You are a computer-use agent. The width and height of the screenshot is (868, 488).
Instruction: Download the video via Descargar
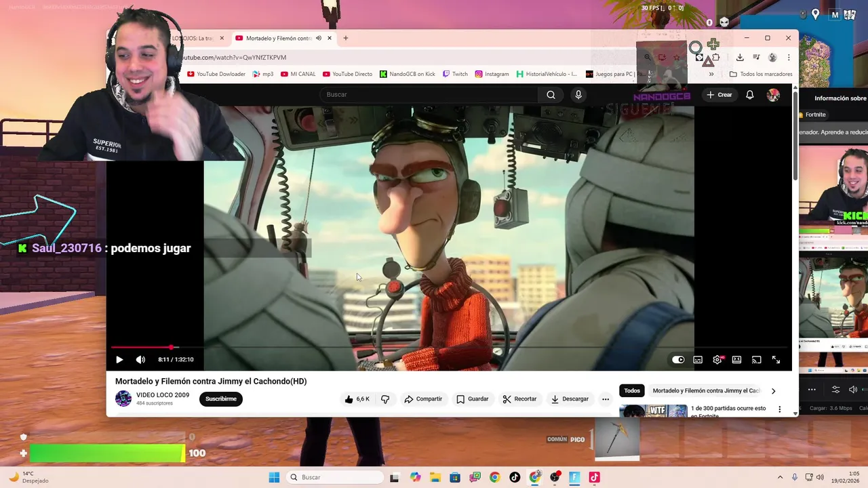coord(570,399)
